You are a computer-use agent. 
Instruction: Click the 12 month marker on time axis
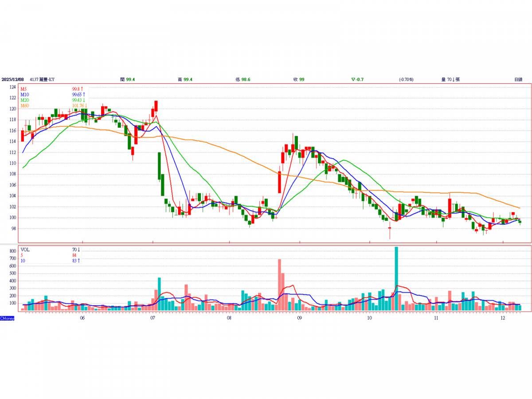coord(503,318)
